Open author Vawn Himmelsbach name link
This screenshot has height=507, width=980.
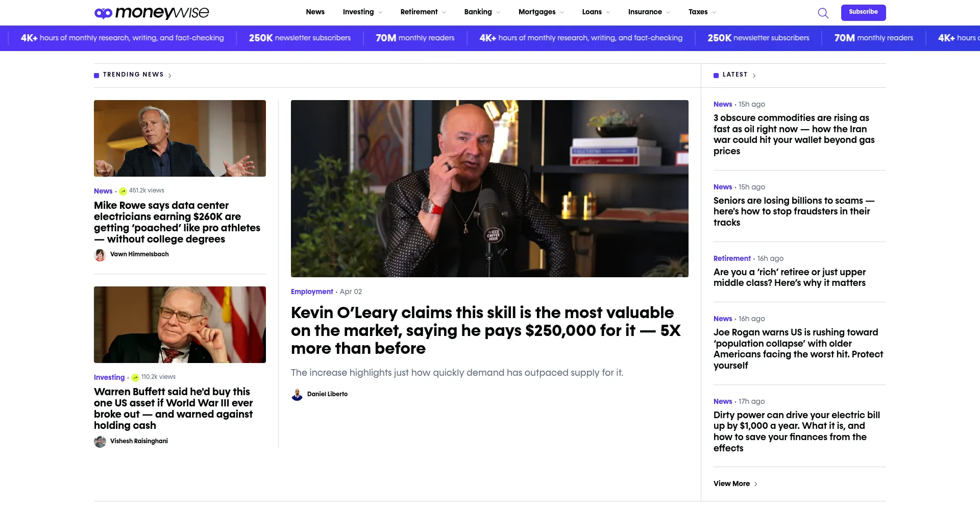click(x=139, y=254)
